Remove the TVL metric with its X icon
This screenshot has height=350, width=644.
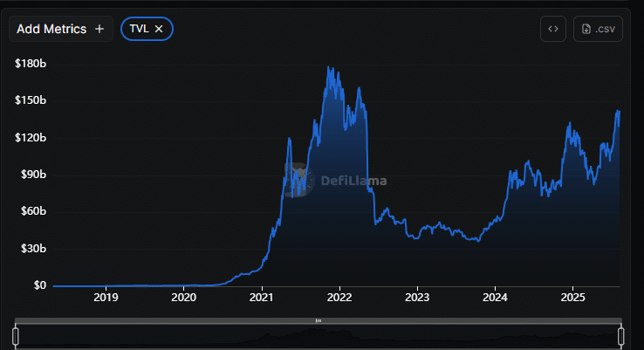click(x=159, y=29)
